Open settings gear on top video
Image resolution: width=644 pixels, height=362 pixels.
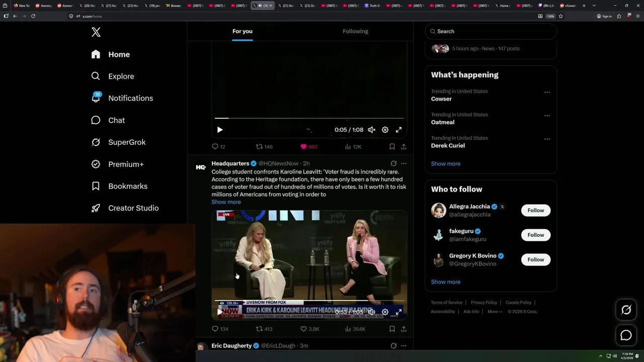click(385, 130)
